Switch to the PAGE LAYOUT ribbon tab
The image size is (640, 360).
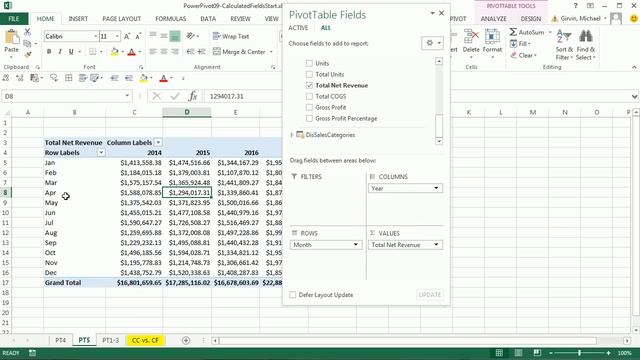[121, 19]
